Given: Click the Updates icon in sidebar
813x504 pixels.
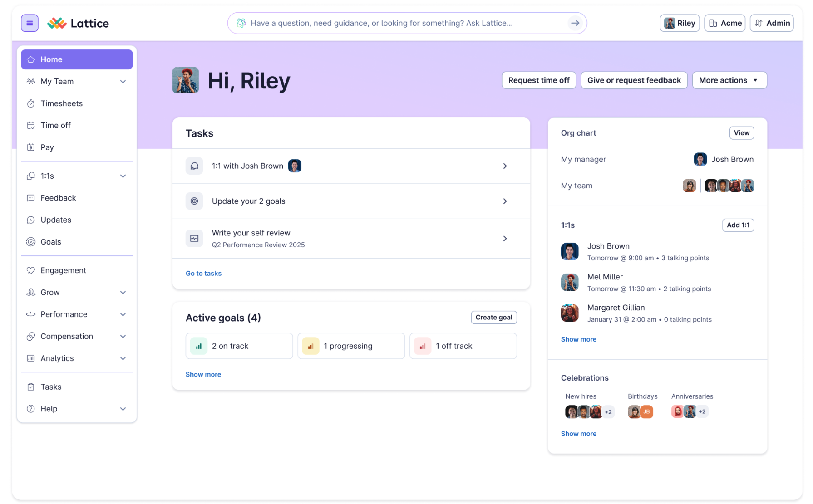Looking at the screenshot, I should (31, 220).
